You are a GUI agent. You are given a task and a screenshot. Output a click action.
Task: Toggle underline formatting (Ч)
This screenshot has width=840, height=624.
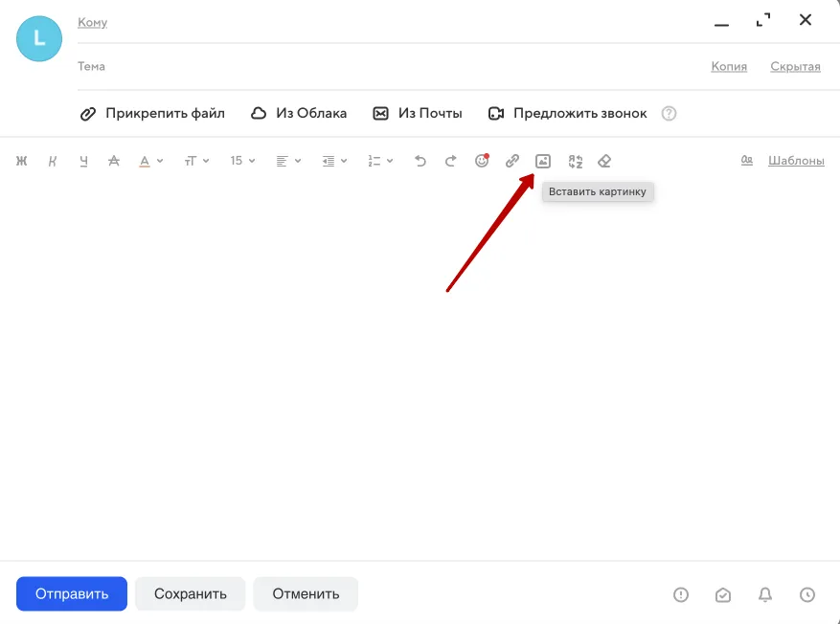(x=83, y=161)
